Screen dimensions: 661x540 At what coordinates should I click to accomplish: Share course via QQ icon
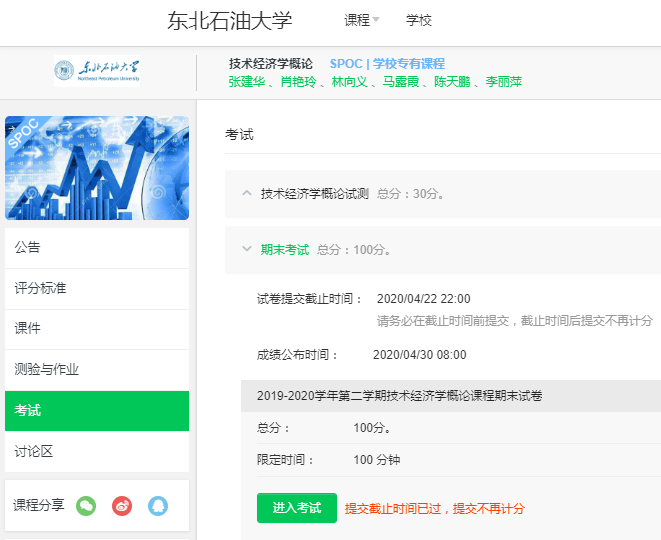tap(158, 506)
